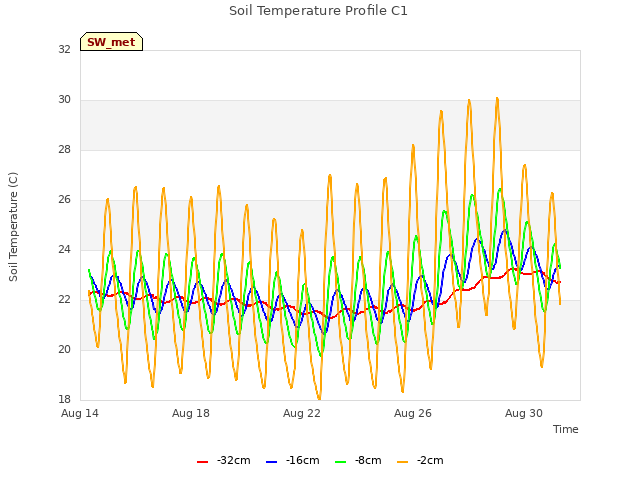Viewport: 640px width, 480px height.
Task: Click the SW_met annotation label
Action: pyautogui.click(x=111, y=42)
